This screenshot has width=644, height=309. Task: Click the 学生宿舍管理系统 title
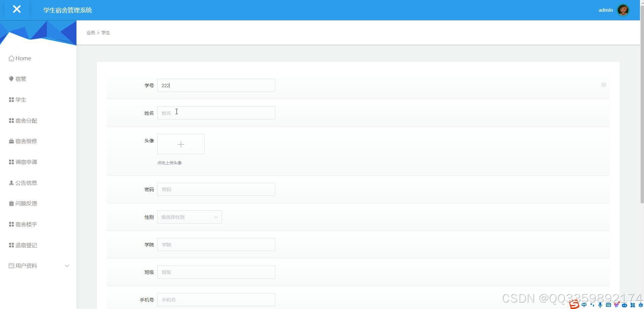[x=68, y=10]
